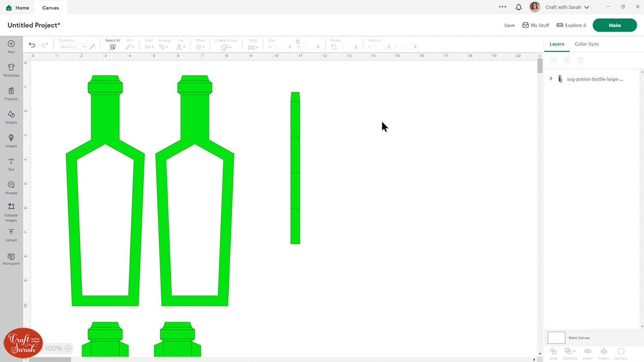The height and width of the screenshot is (362, 644).
Task: Click the zoom in plus button
Action: 68,348
